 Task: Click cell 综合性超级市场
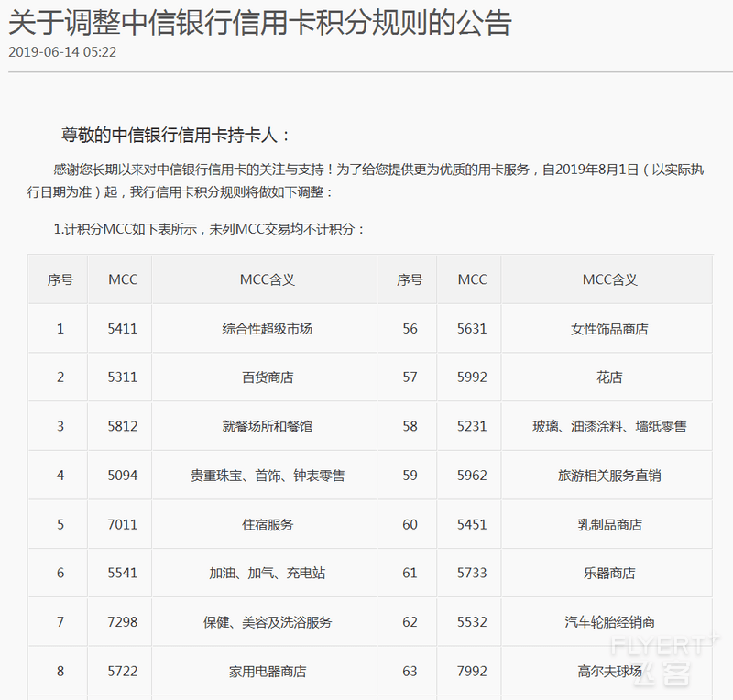[x=267, y=329]
